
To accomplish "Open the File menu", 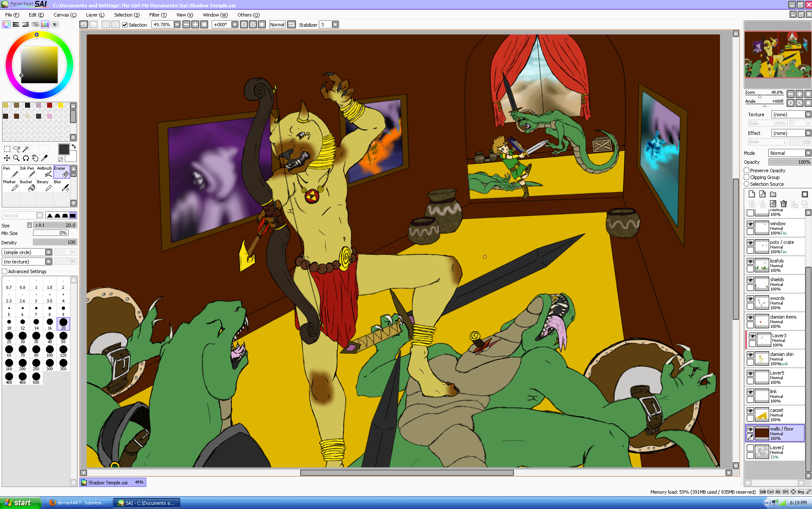I will click(x=12, y=15).
